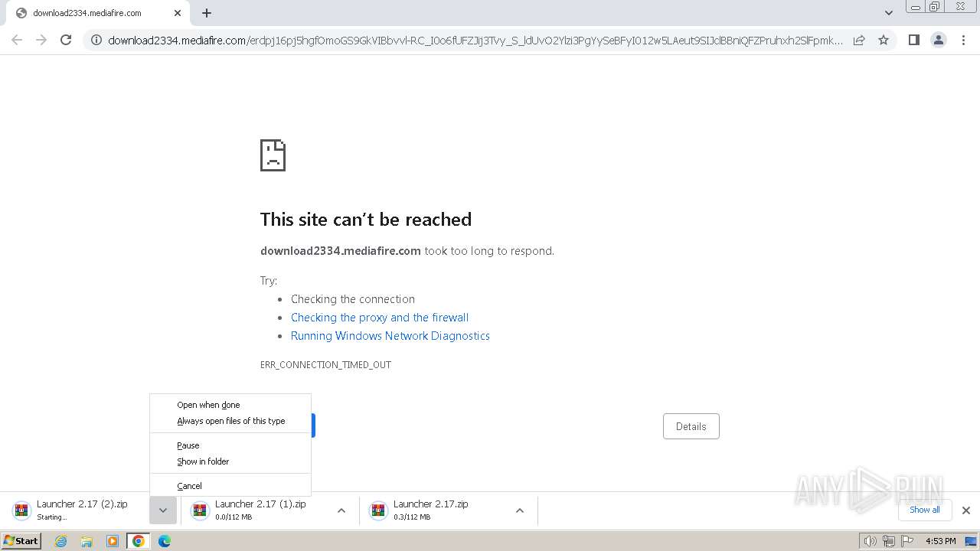Image resolution: width=980 pixels, height=551 pixels.
Task: Open a new tab with plus button
Action: (x=207, y=13)
